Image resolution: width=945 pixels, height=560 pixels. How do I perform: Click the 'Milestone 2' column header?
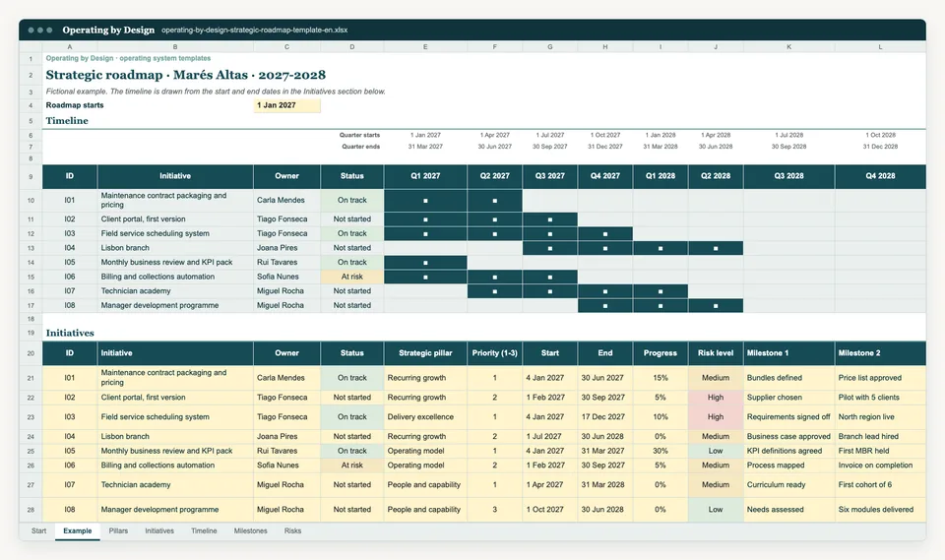(x=880, y=353)
